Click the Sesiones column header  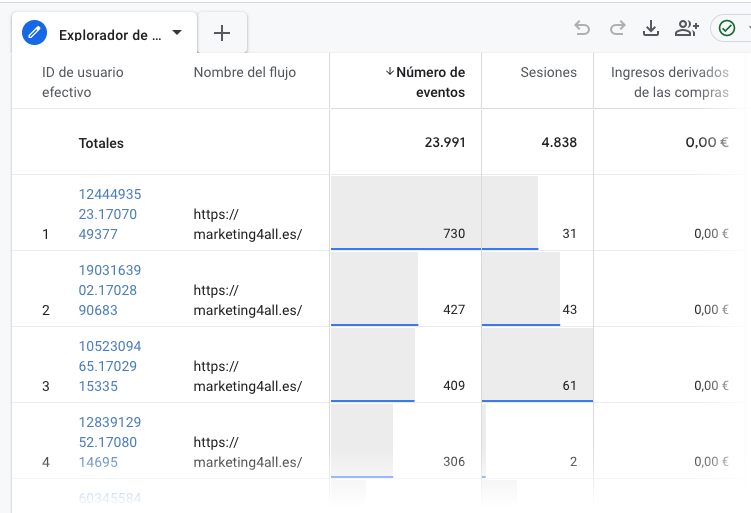click(x=548, y=72)
